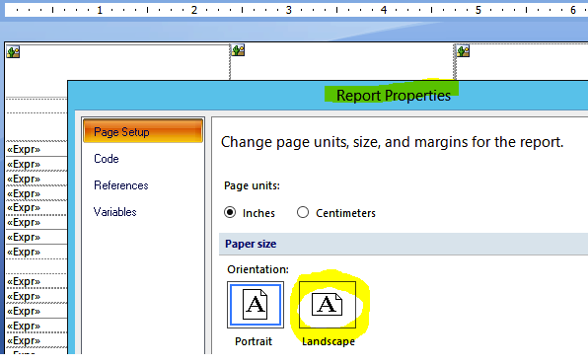588x364 pixels.
Task: Select the Landscape orientation icon
Action: click(x=328, y=305)
